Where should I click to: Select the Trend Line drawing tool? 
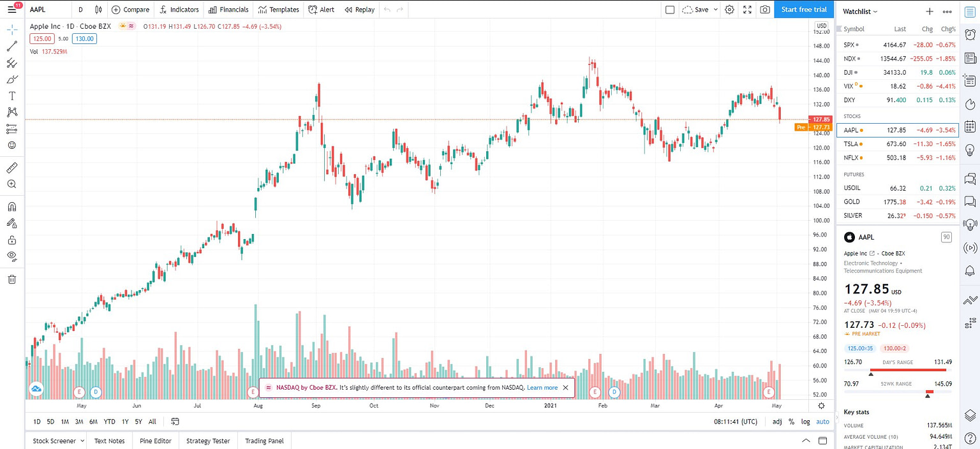tap(11, 45)
